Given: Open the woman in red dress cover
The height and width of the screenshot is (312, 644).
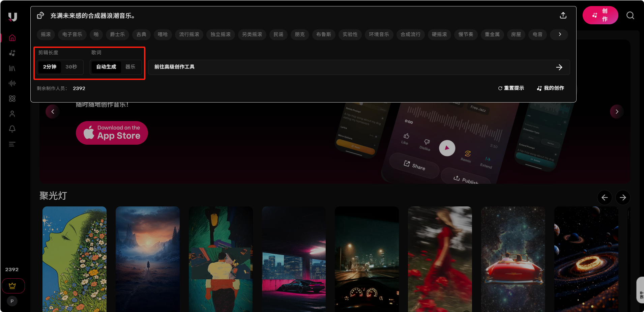Looking at the screenshot, I should (x=440, y=259).
